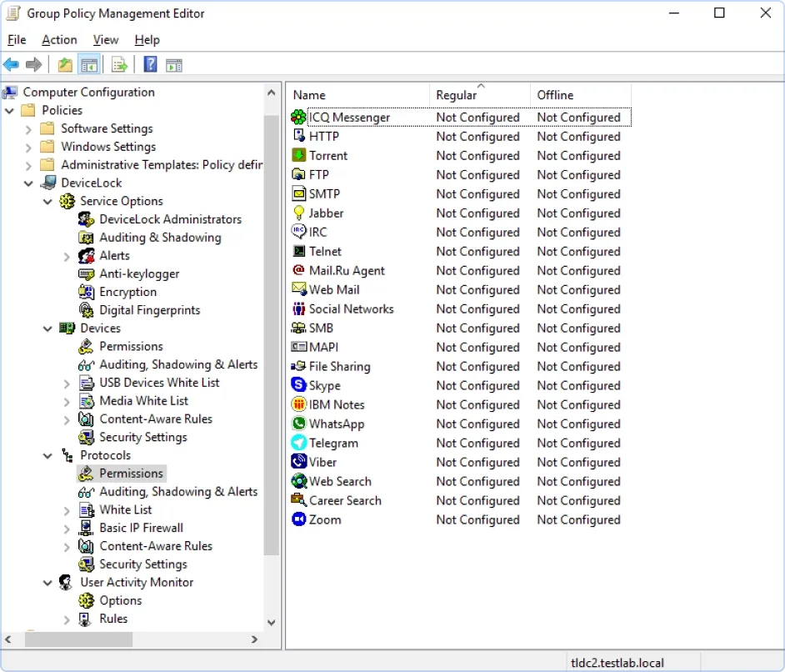Open the File menu

17,40
